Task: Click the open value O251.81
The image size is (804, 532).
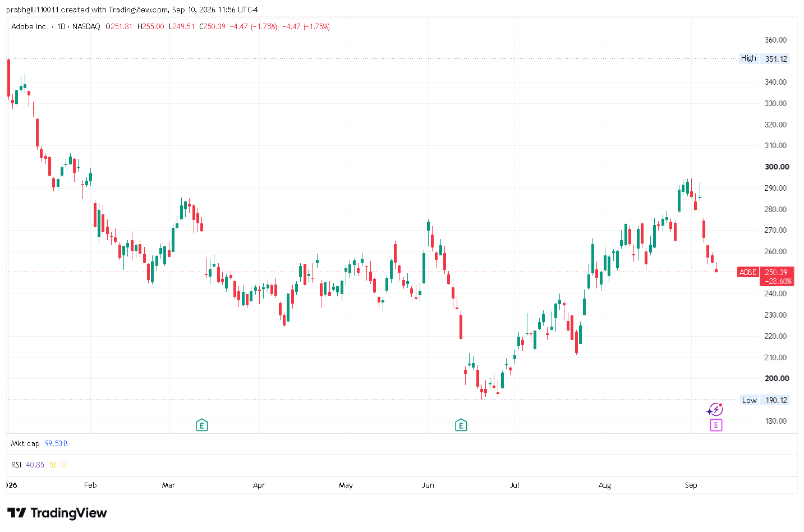Action: [119, 26]
